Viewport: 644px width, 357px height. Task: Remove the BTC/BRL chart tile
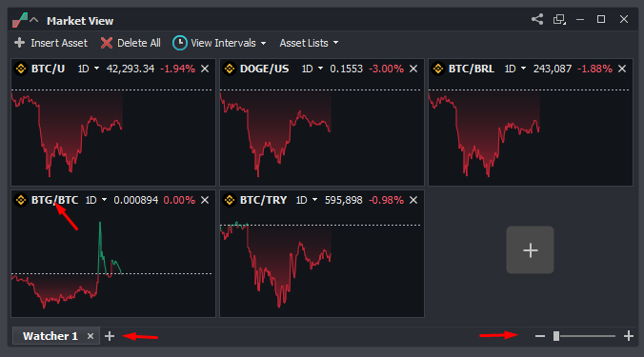[622, 69]
